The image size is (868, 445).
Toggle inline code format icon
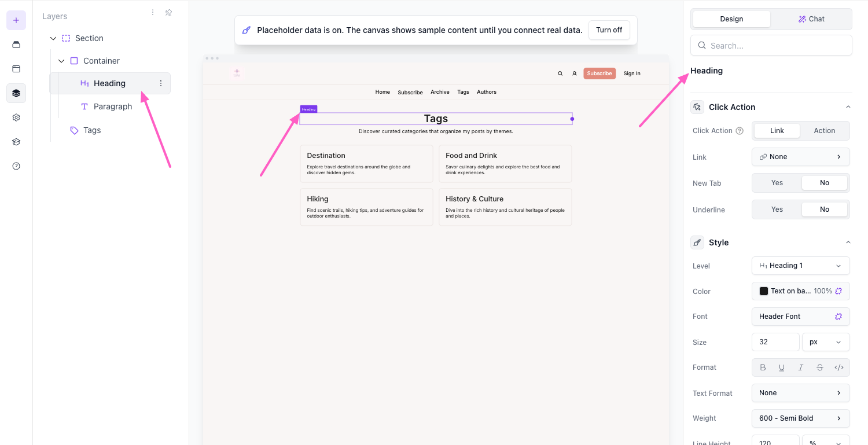pos(839,367)
